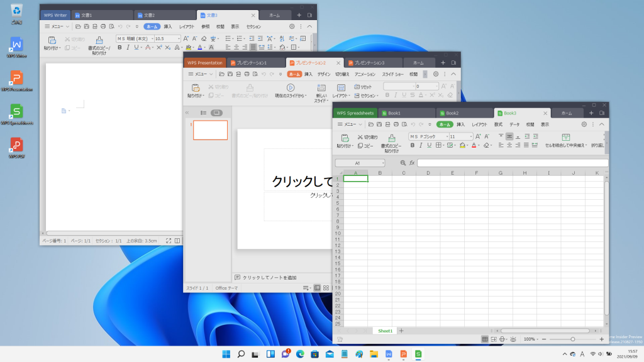Image resolution: width=644 pixels, height=362 pixels.
Task: Open Microsoft Edge from the taskbar
Action: (300, 354)
